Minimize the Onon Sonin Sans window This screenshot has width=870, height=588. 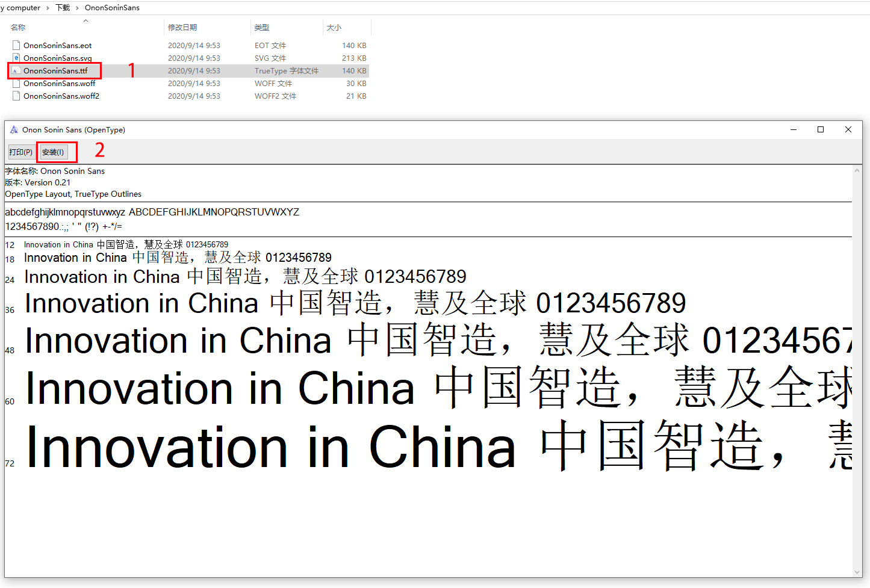(x=794, y=129)
